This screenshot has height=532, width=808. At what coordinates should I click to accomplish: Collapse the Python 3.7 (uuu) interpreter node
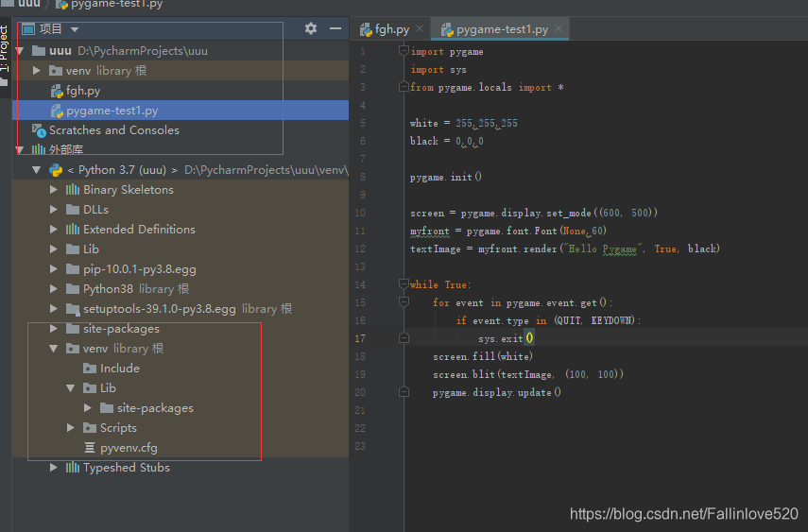coord(37,169)
